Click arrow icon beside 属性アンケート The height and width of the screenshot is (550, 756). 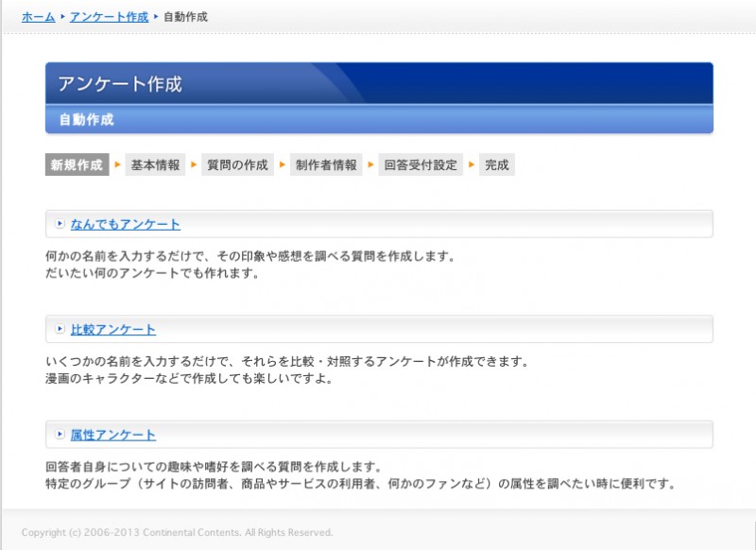pos(60,435)
